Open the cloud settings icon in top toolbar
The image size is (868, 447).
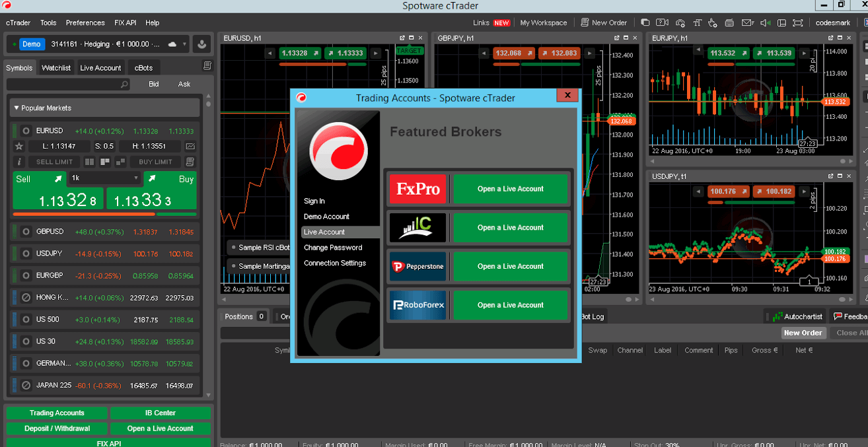click(679, 22)
